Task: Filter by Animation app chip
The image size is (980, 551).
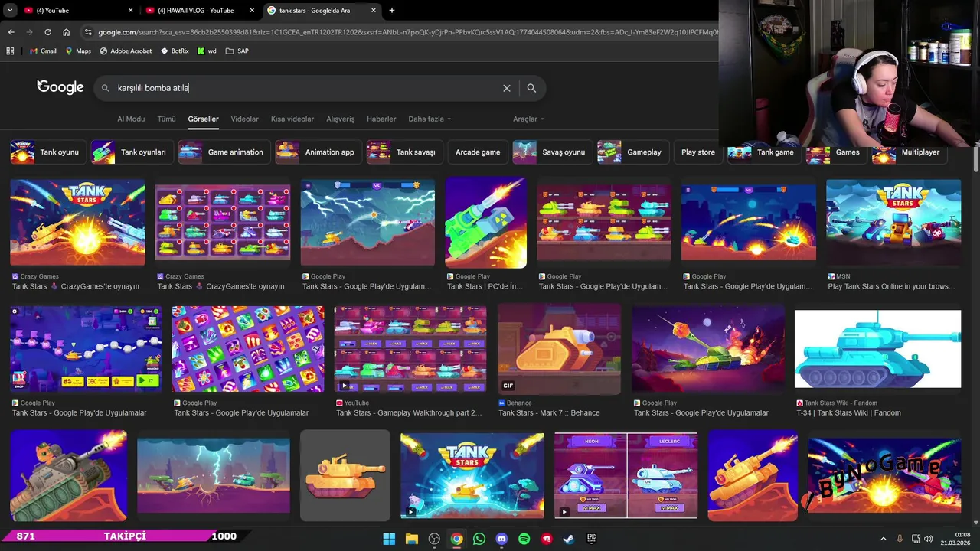Action: tap(317, 152)
